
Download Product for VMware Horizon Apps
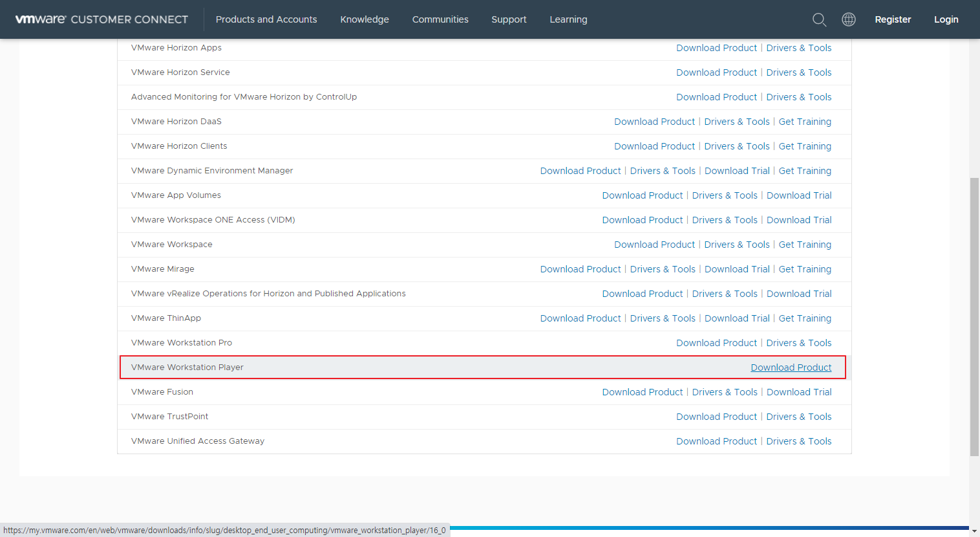point(716,48)
